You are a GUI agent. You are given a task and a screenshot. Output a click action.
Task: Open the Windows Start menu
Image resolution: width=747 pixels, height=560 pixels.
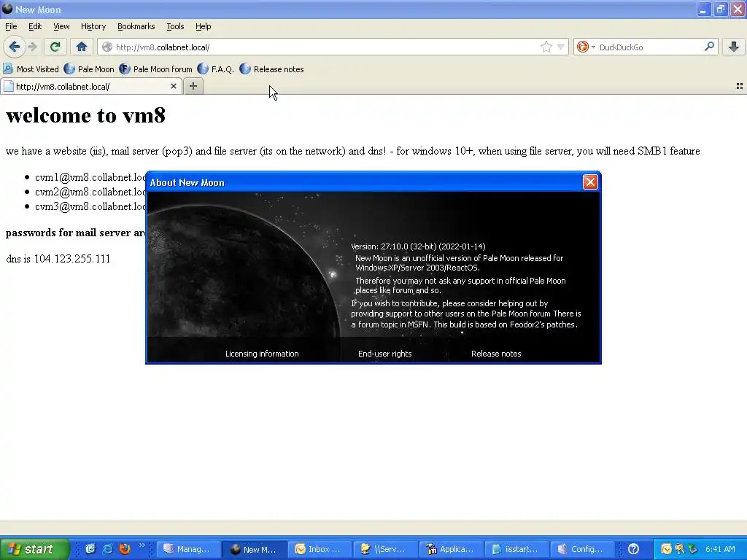click(34, 549)
